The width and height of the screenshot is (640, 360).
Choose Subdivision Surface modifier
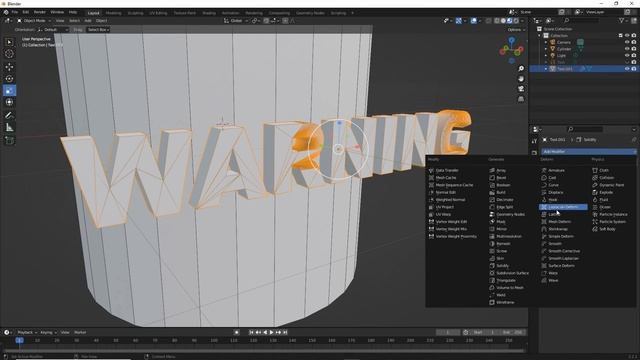(512, 273)
